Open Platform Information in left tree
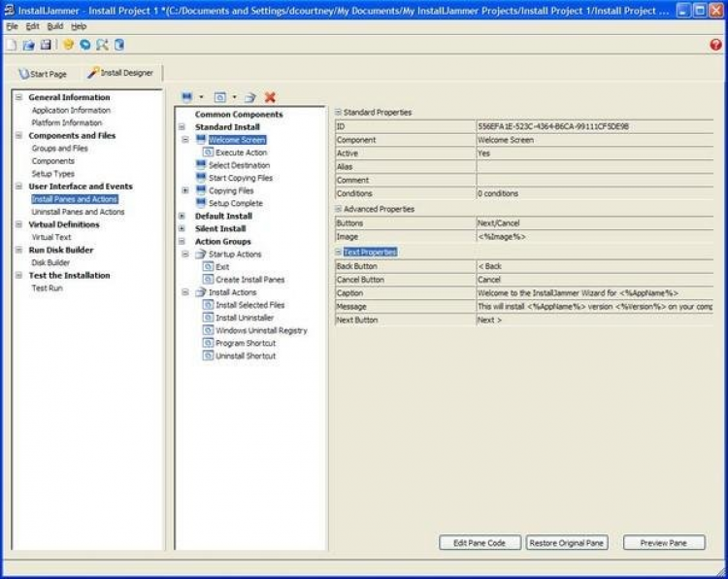 (67, 122)
